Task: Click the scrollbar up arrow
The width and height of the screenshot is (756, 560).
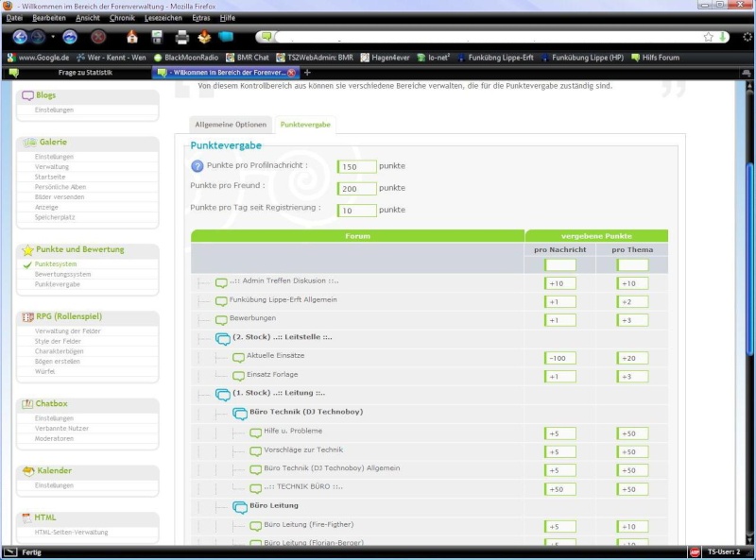Action: (x=748, y=86)
